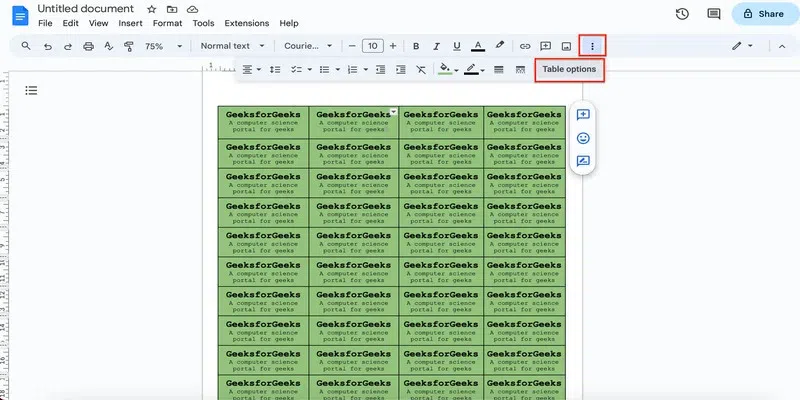
Task: Show the document outline icon
Action: click(x=31, y=91)
